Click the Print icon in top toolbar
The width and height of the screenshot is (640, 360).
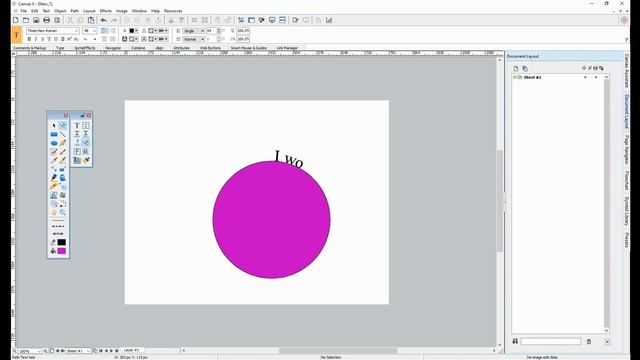point(47,20)
